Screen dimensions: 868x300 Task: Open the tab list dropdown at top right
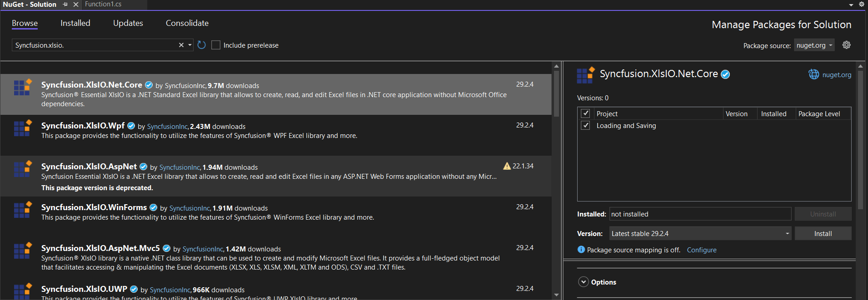coord(851,5)
